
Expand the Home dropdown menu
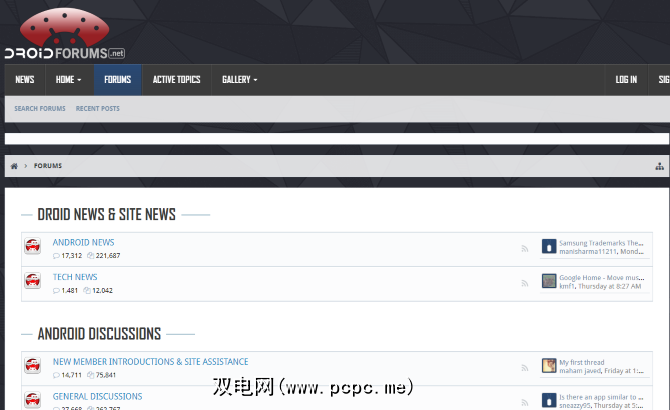point(68,80)
